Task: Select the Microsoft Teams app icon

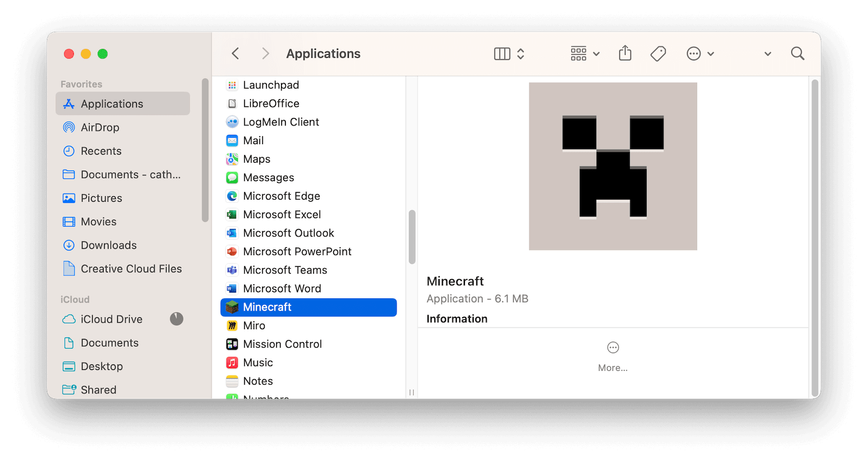Action: [232, 270]
